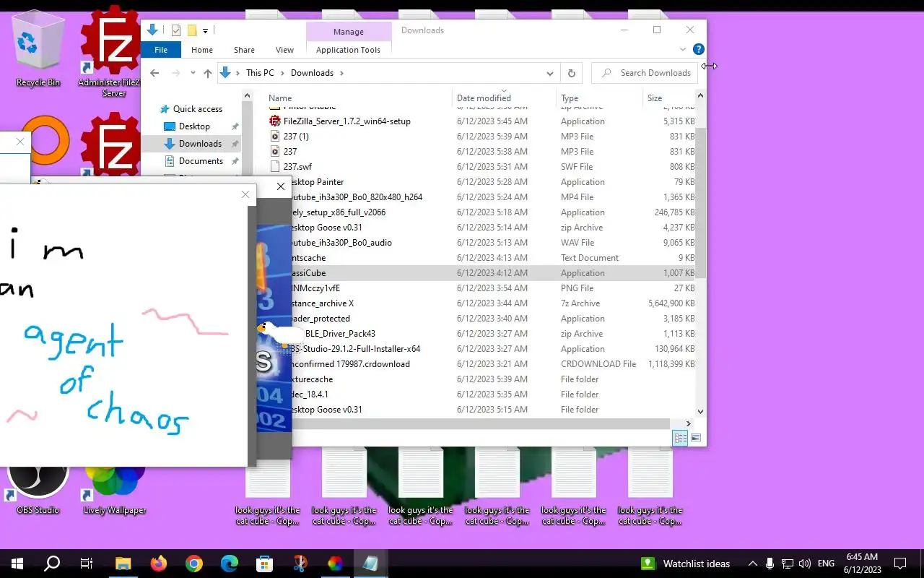The height and width of the screenshot is (578, 924).
Task: Show hidden system tray icons
Action: [x=753, y=564]
